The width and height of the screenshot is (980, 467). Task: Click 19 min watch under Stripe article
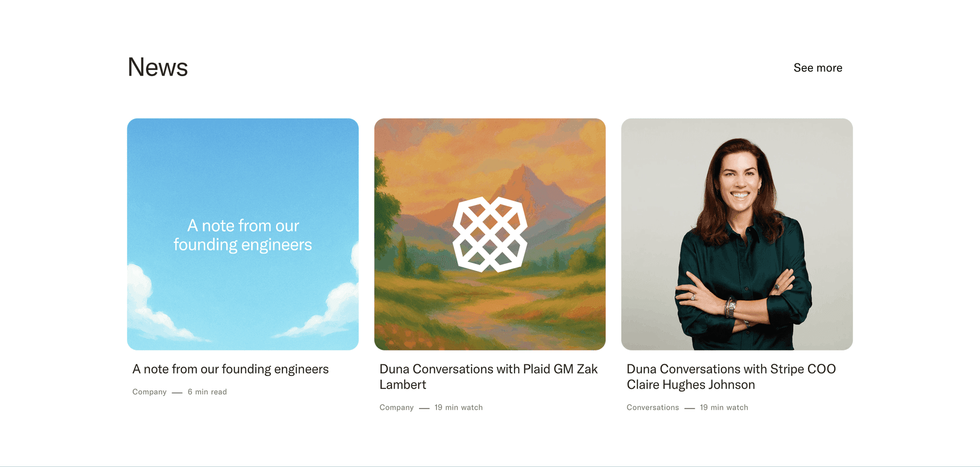(x=724, y=407)
